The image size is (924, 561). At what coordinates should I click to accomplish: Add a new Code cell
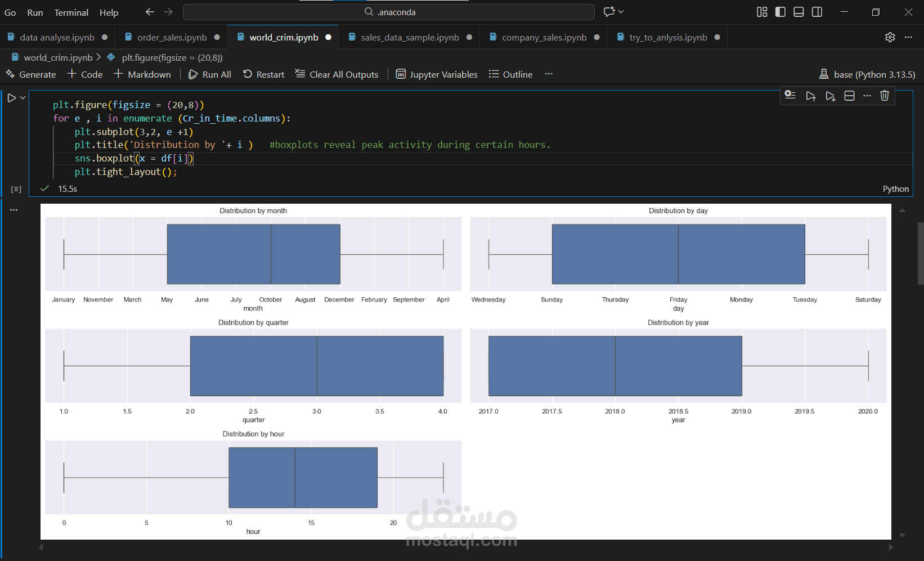(85, 74)
